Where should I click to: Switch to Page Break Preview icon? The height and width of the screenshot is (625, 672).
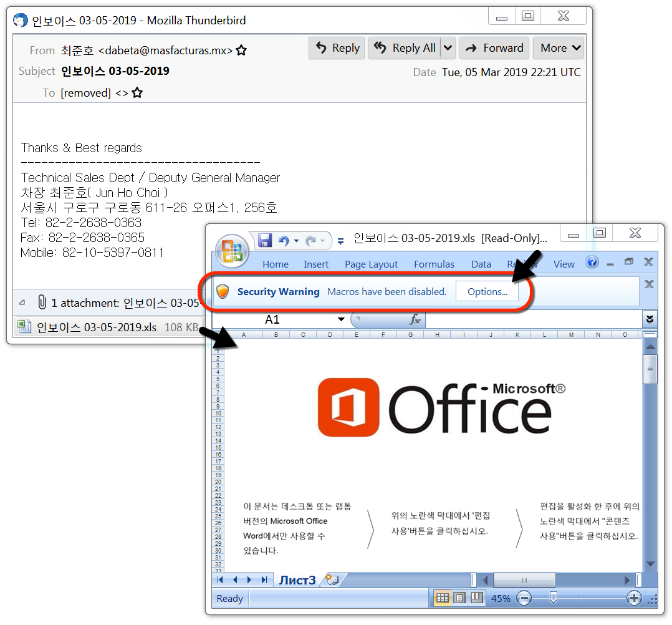pyautogui.click(x=476, y=598)
